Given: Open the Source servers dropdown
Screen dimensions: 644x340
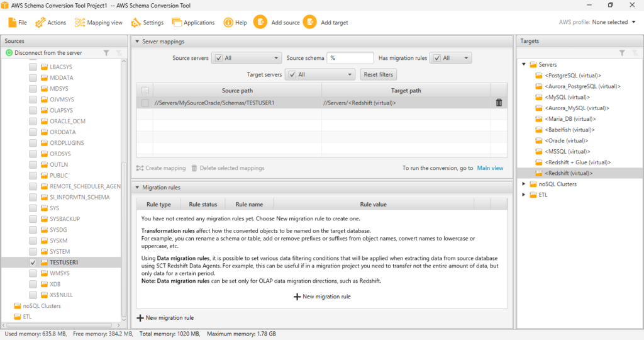Looking at the screenshot, I should pyautogui.click(x=246, y=58).
